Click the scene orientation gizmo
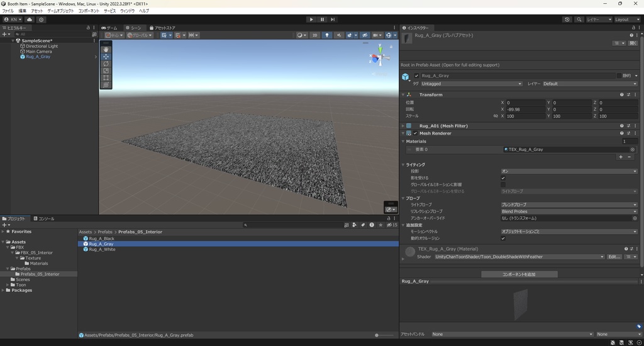 (379, 57)
